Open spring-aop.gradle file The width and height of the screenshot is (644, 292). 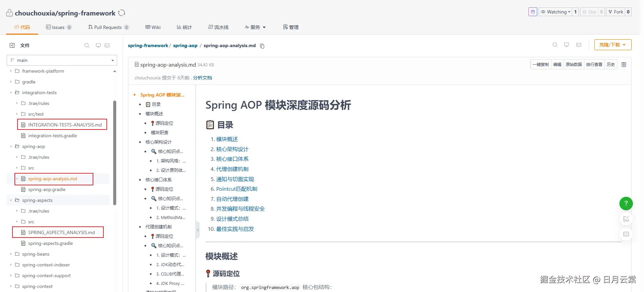[46, 189]
